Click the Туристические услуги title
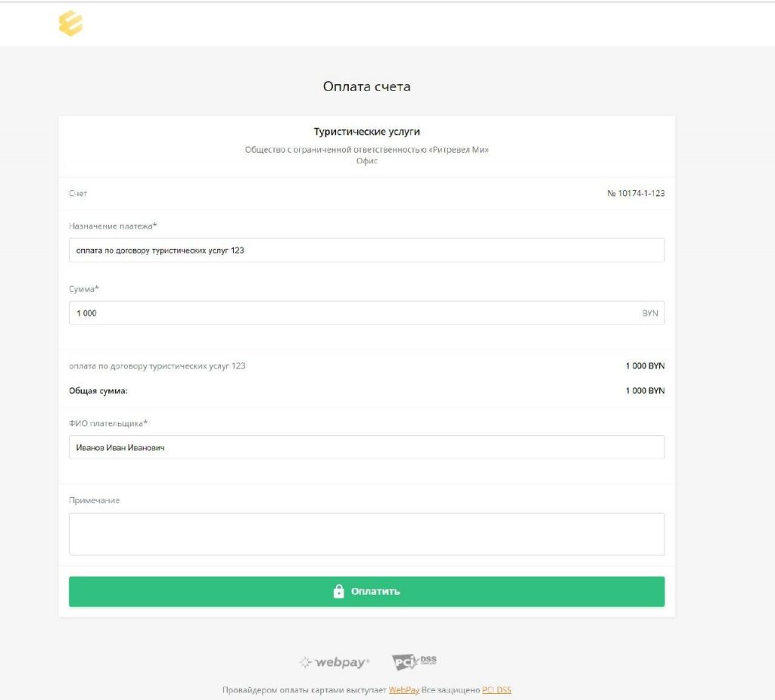This screenshot has width=775, height=700. coord(367,132)
